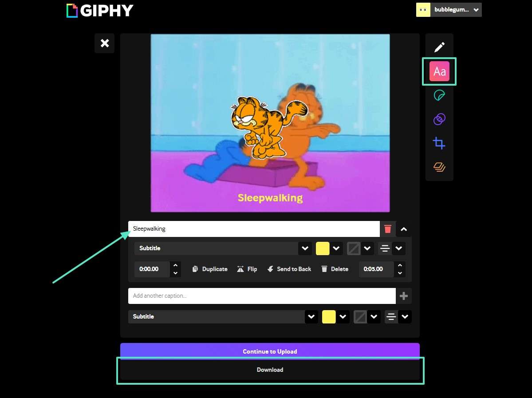Download the edited GIF

(270, 370)
